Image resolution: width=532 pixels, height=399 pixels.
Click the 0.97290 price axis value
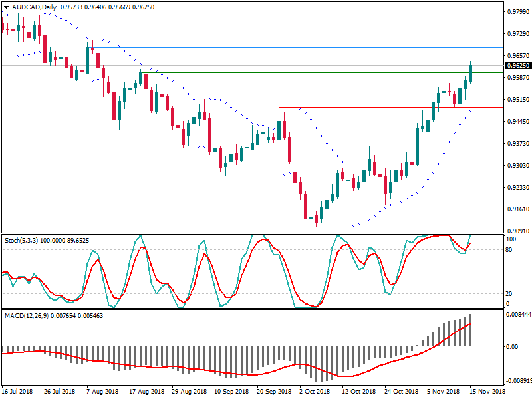coord(519,34)
